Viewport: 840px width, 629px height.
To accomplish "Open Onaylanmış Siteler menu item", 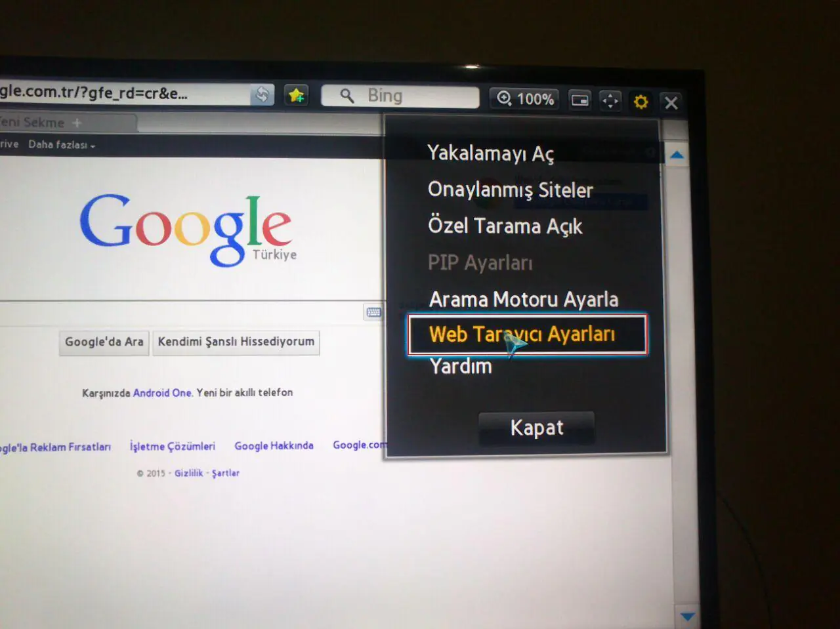I will point(511,190).
